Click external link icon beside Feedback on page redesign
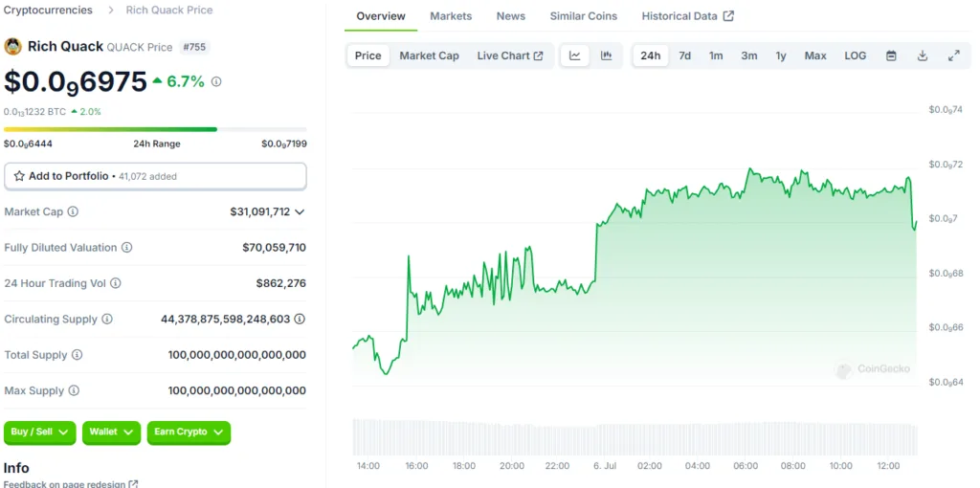This screenshot has height=488, width=980. click(133, 483)
